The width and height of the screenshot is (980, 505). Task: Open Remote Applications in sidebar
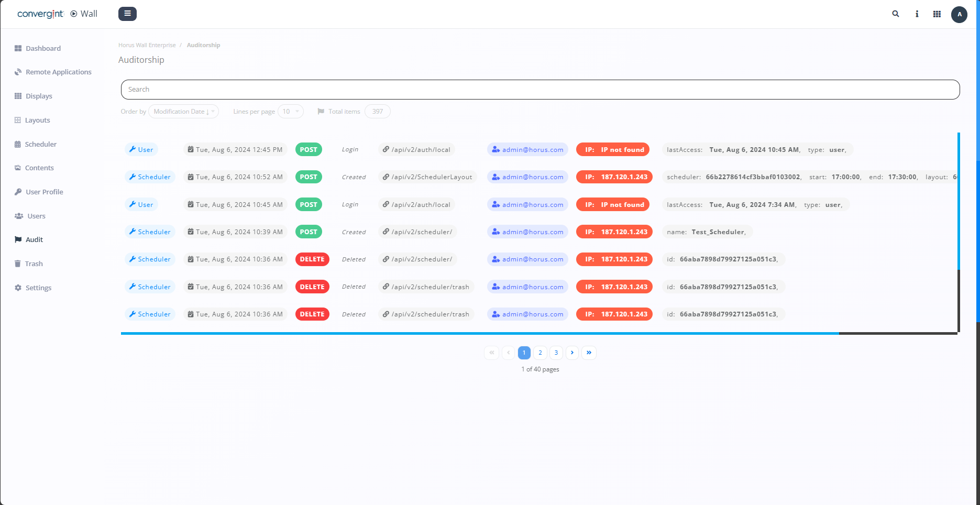(x=58, y=72)
